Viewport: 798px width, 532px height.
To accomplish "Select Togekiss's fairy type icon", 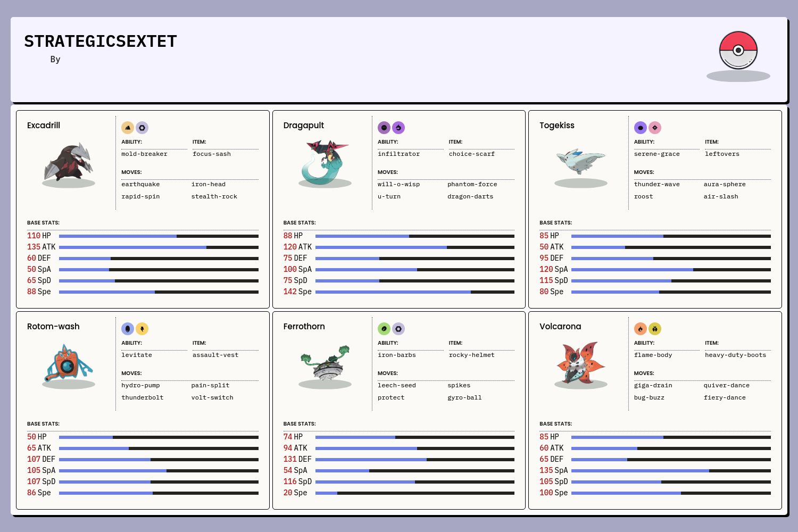I will pyautogui.click(x=655, y=128).
